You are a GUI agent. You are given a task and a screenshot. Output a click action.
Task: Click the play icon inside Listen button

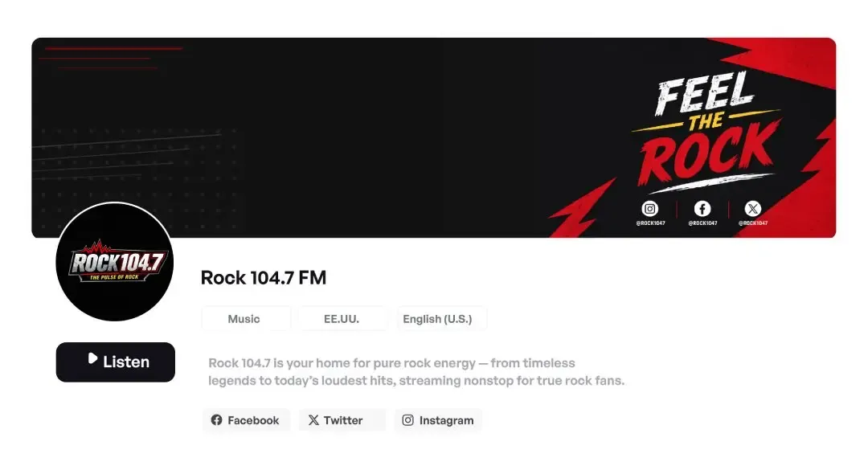point(92,359)
